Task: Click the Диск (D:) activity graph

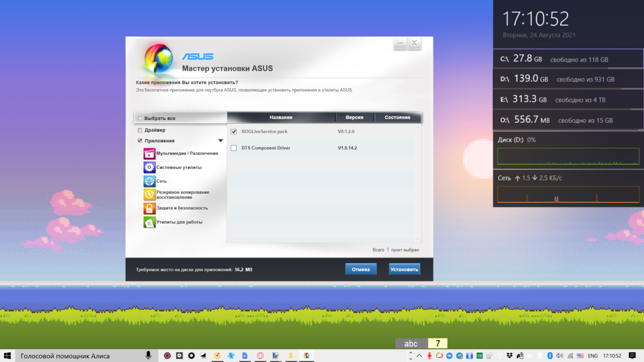Action: (568, 156)
